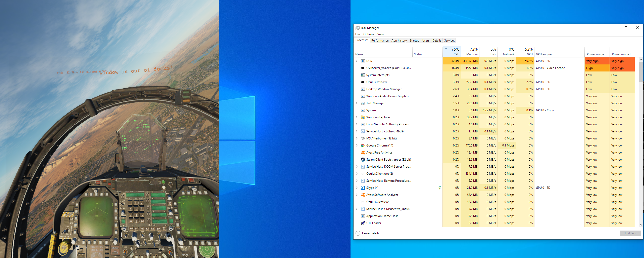Image resolution: width=644 pixels, height=258 pixels.
Task: Click the Status column header
Action: coord(427,52)
